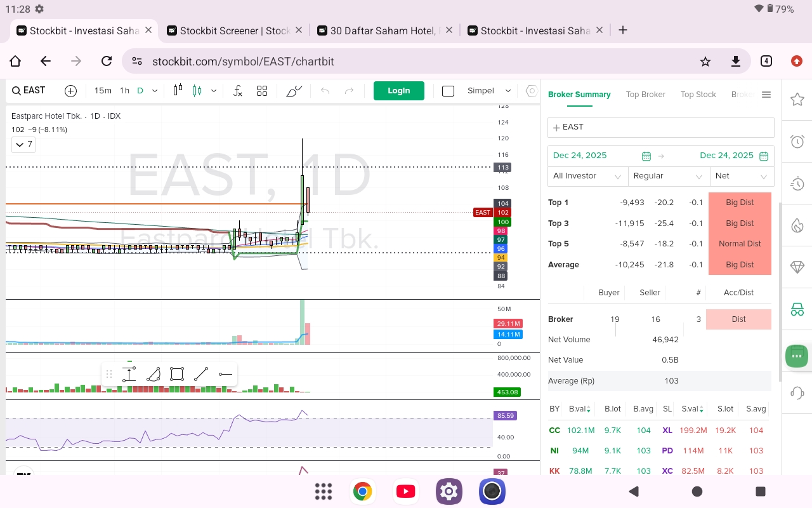Collapse the indicator legend showing 7
Image resolution: width=812 pixels, height=508 pixels.
23,145
